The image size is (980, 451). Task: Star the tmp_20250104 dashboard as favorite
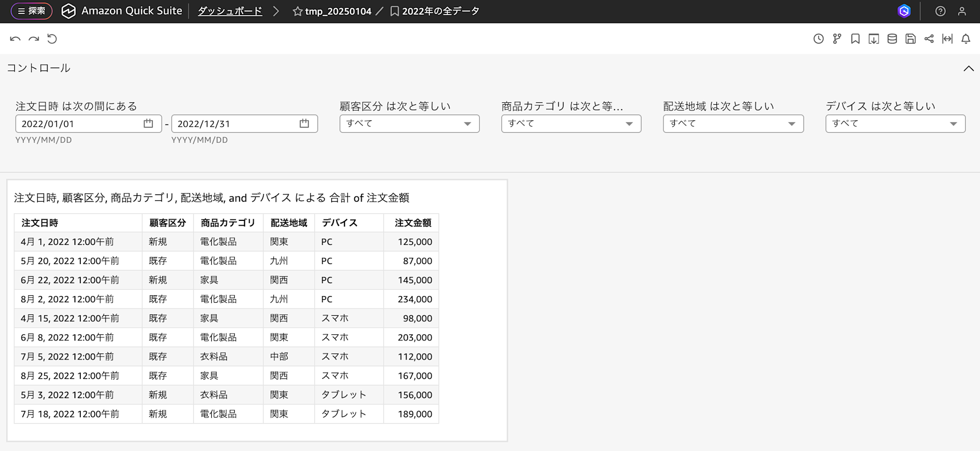point(296,11)
